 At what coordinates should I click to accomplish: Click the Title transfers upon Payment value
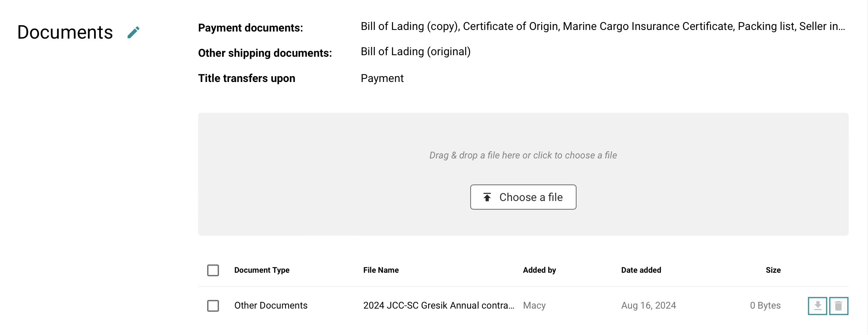point(382,78)
